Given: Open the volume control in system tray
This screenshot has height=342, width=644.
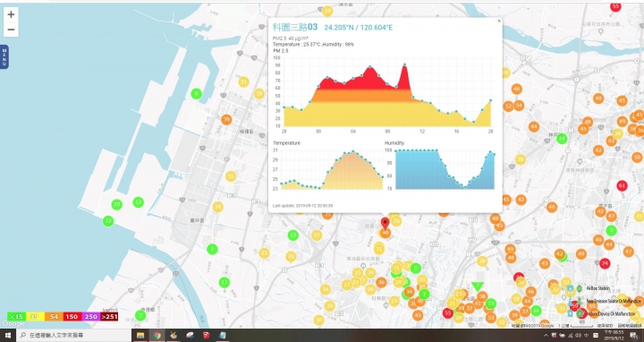Looking at the screenshot, I should pyautogui.click(x=579, y=336).
